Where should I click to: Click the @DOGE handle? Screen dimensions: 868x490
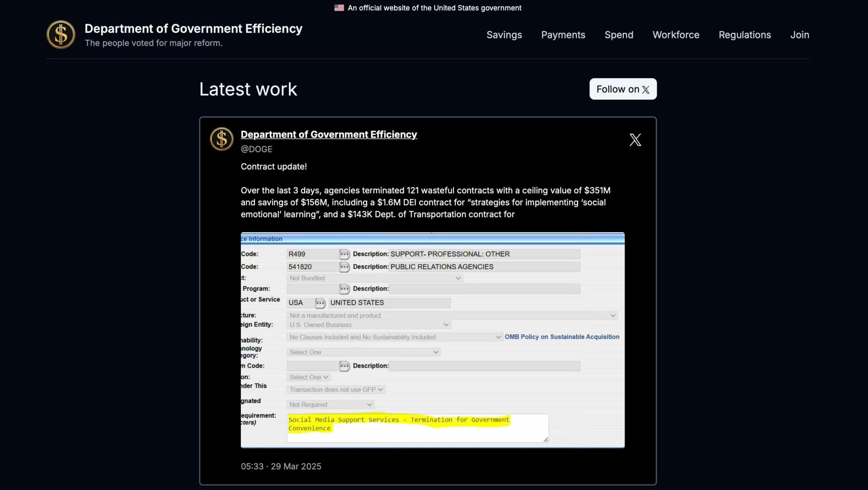[257, 149]
